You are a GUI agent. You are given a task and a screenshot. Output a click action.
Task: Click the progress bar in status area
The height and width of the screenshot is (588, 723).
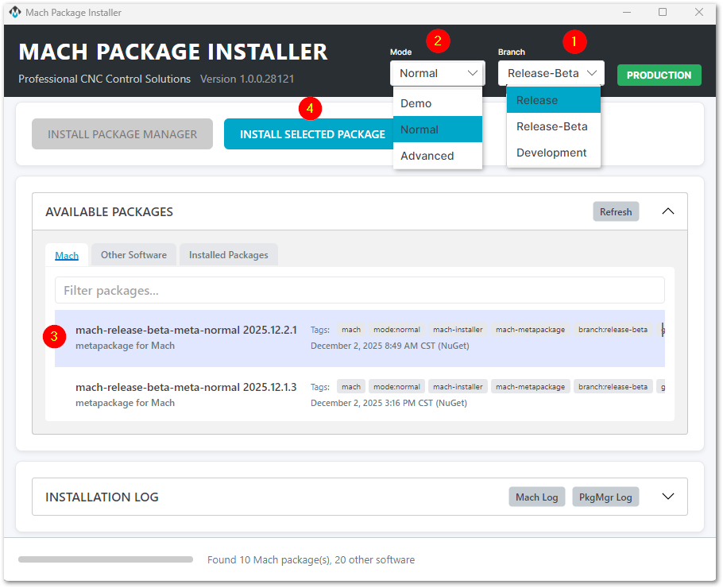click(106, 559)
